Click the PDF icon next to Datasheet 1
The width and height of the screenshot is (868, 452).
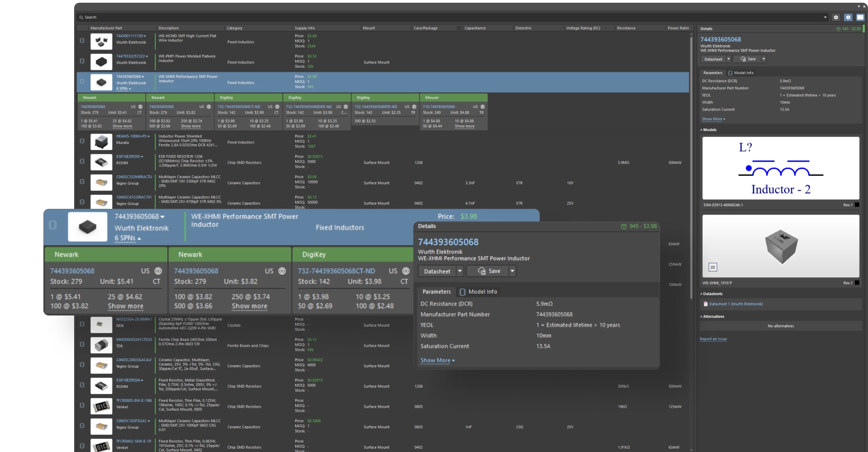pyautogui.click(x=706, y=304)
